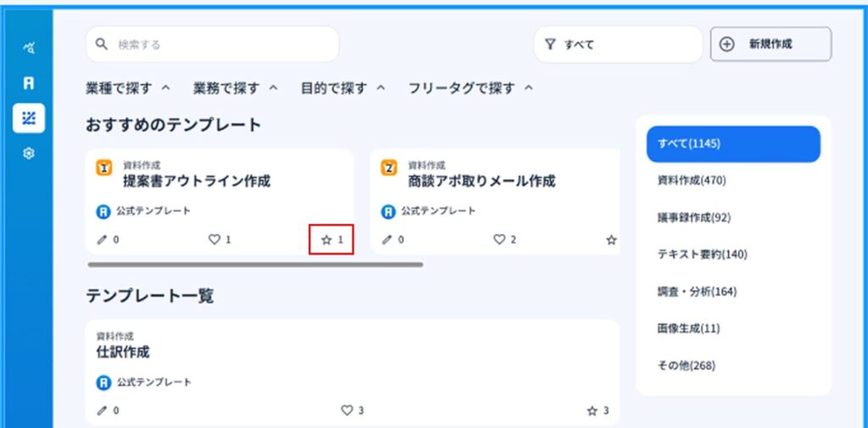Click pencil icon on 提案書アウトライン作成 card
Viewport: 868px width, 428px height.
tap(103, 240)
